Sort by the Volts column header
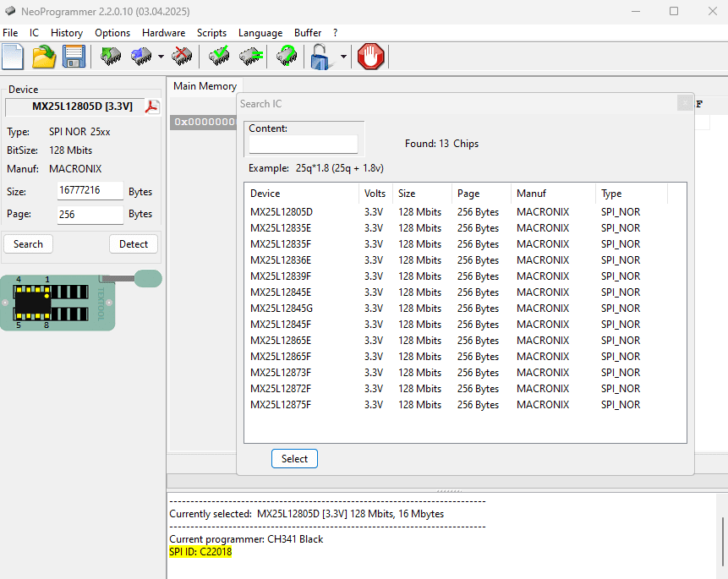 [375, 194]
